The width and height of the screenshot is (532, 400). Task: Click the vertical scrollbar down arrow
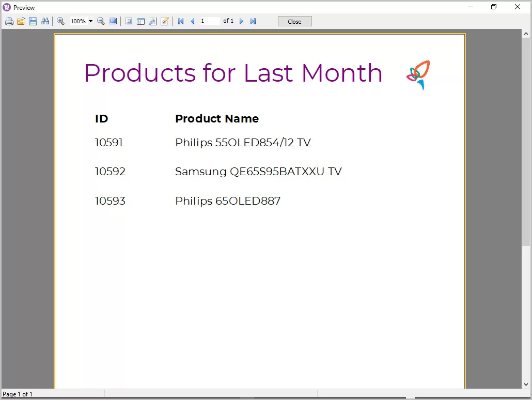click(x=526, y=384)
